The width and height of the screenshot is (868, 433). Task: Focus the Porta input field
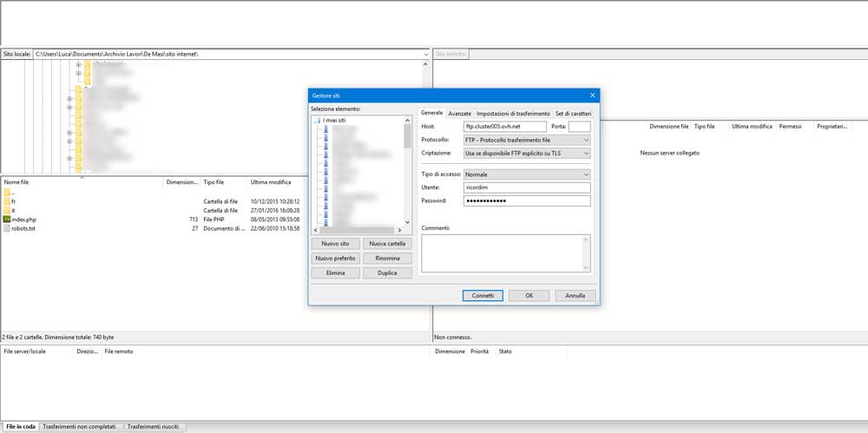pyautogui.click(x=580, y=127)
